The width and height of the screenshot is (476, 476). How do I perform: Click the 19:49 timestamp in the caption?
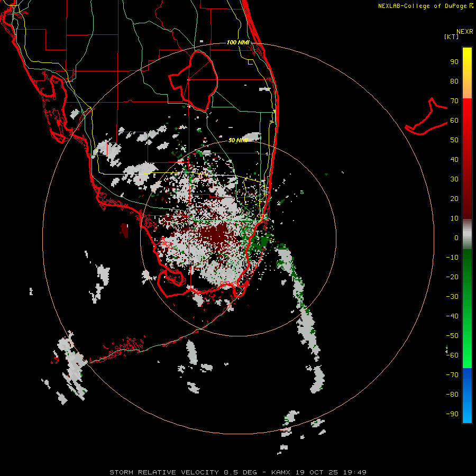(354, 472)
